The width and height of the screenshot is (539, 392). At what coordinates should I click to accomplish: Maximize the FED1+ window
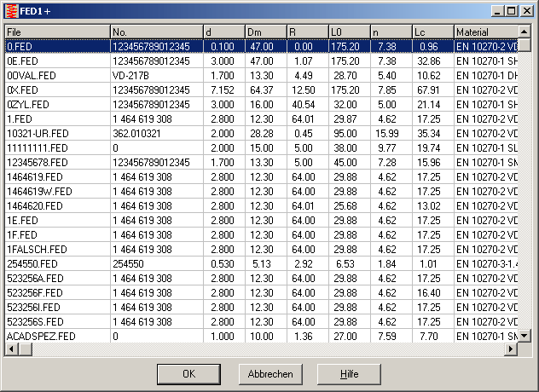pos(512,11)
